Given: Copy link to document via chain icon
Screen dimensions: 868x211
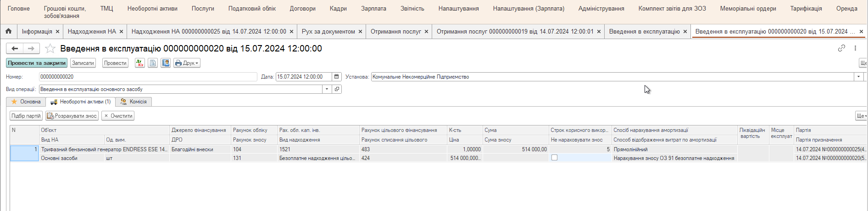Looking at the screenshot, I should coord(841,48).
